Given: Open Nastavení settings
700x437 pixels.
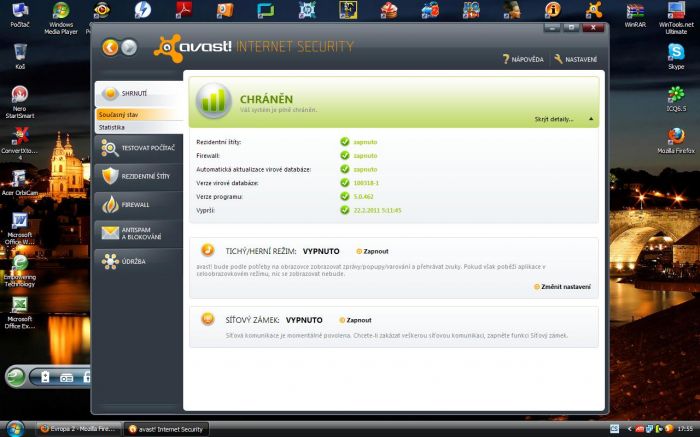Looking at the screenshot, I should [576, 59].
